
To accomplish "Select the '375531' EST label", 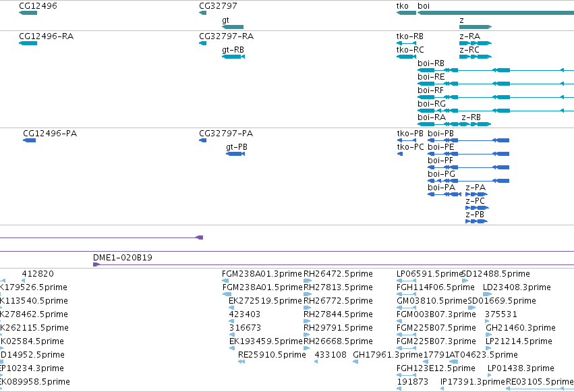I will (x=501, y=314).
